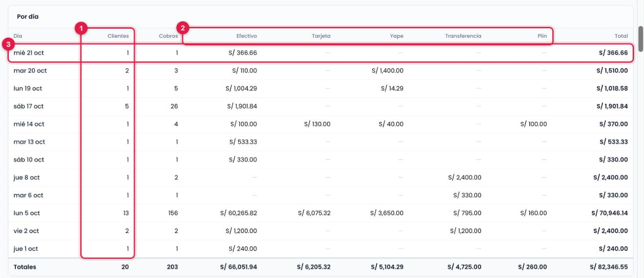The height and width of the screenshot is (278, 644).
Task: Click the Cobros total 203
Action: (172, 267)
